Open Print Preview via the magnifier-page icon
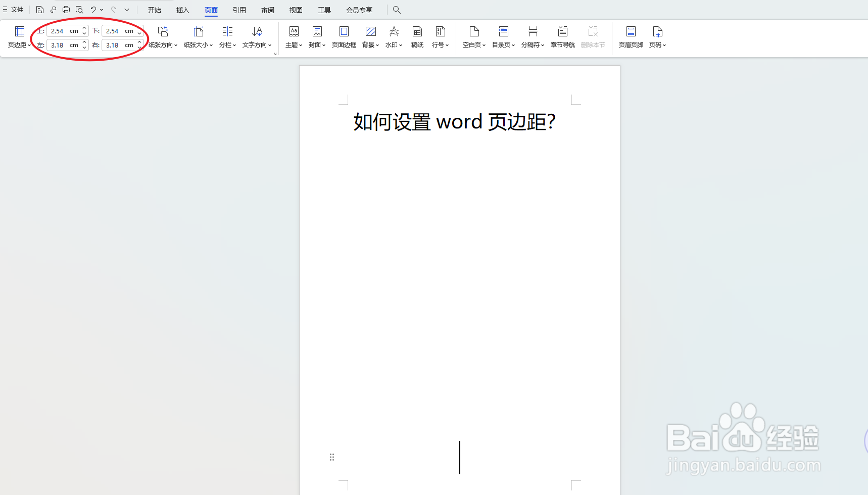 pos(79,10)
